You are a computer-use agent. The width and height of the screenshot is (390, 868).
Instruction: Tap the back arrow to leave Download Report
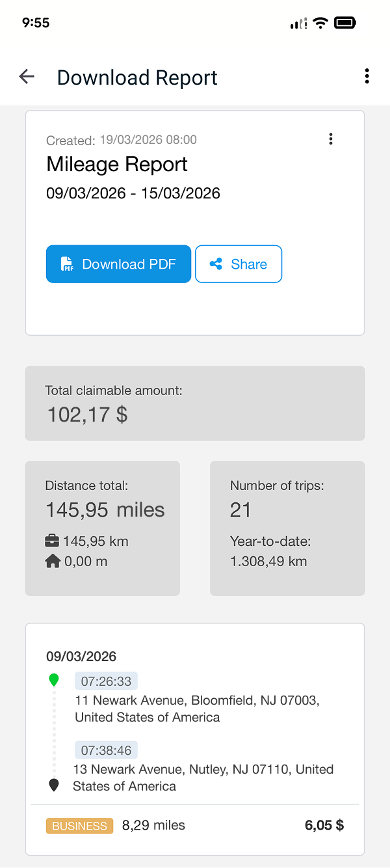click(x=27, y=76)
